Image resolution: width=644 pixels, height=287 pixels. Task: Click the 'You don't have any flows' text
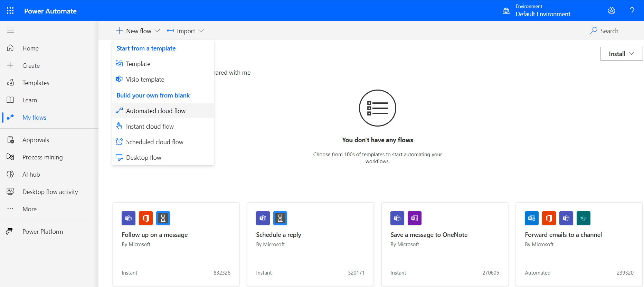pos(378,140)
